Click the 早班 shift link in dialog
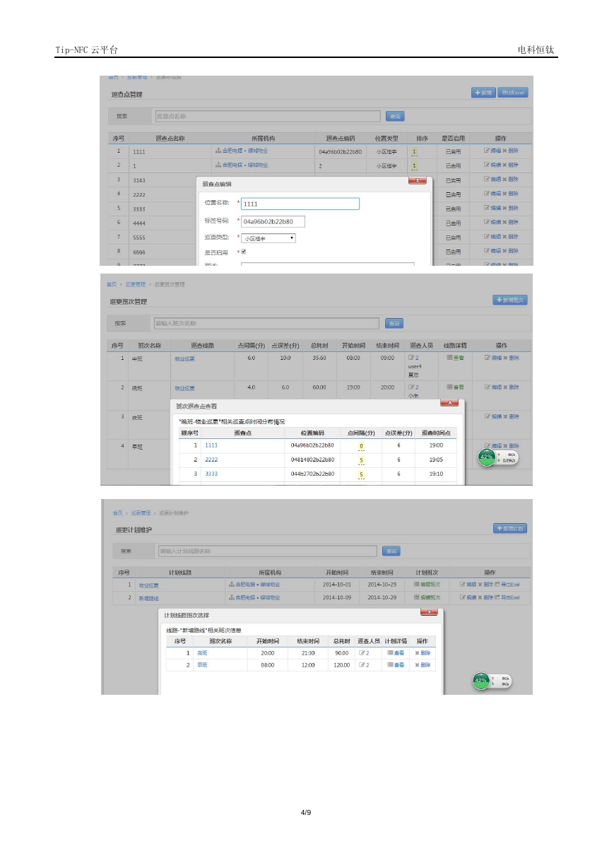 pyautogui.click(x=202, y=665)
